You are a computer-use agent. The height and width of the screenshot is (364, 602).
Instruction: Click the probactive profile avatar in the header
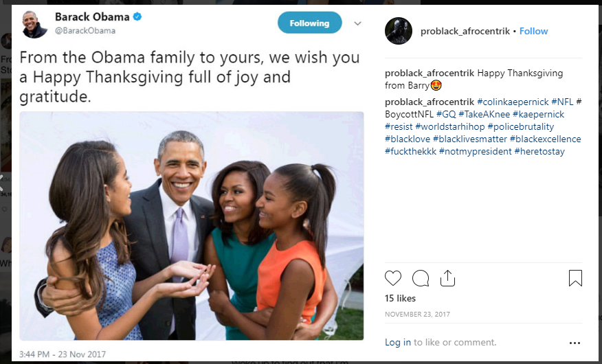[x=399, y=31]
